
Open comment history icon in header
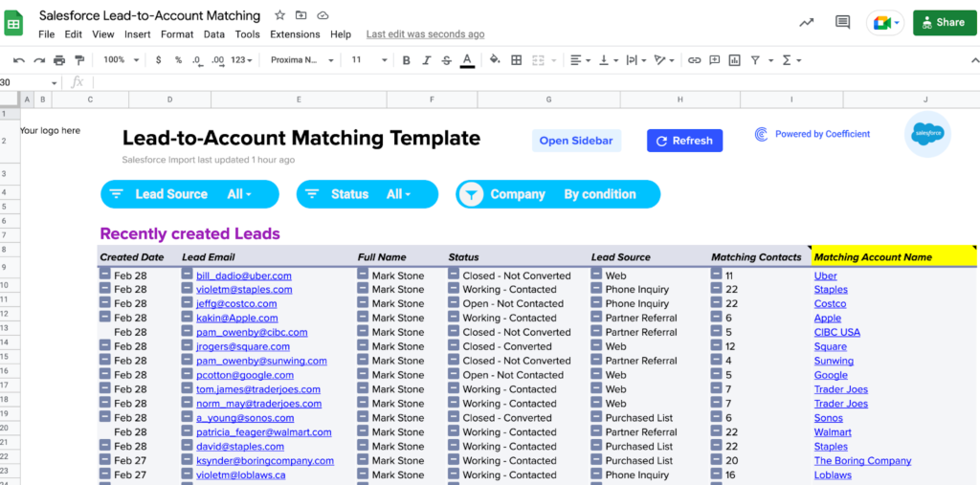(842, 23)
